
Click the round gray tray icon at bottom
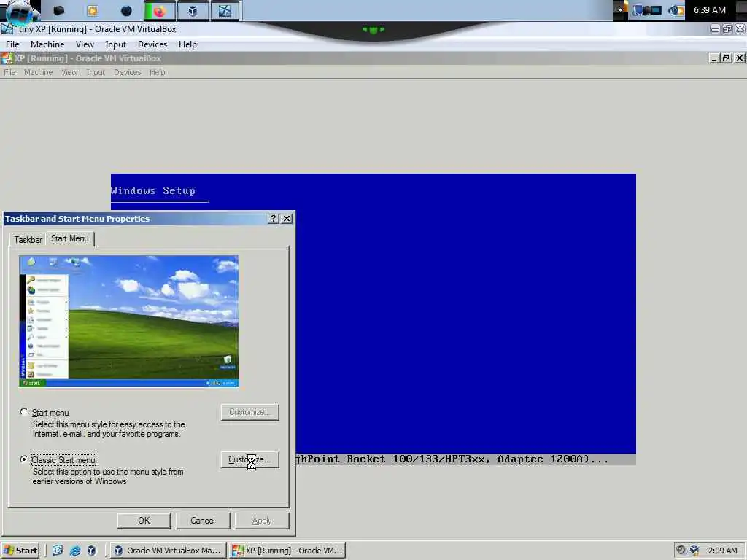[x=681, y=550]
